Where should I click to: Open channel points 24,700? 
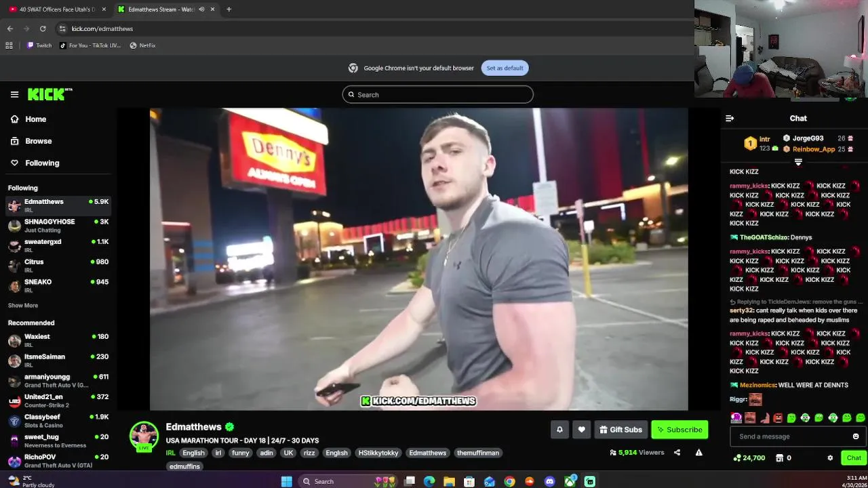[x=749, y=457]
